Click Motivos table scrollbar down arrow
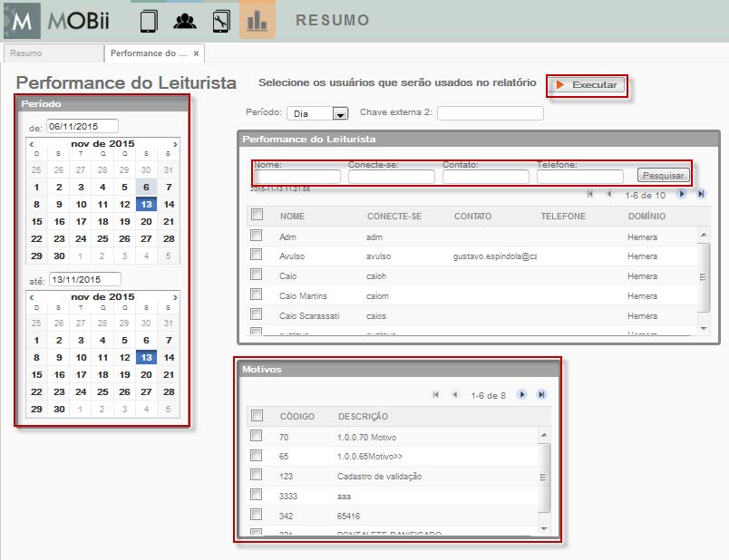This screenshot has height=560, width=729. tap(543, 529)
